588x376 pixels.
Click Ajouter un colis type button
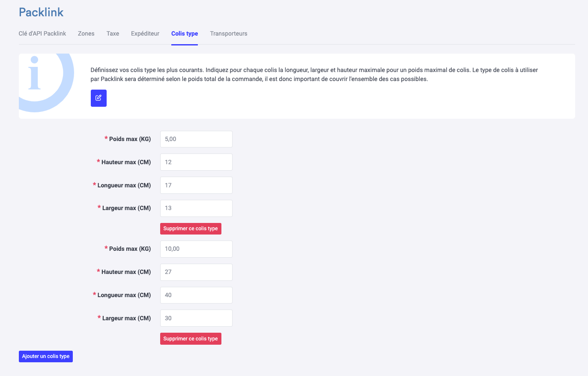(x=46, y=356)
